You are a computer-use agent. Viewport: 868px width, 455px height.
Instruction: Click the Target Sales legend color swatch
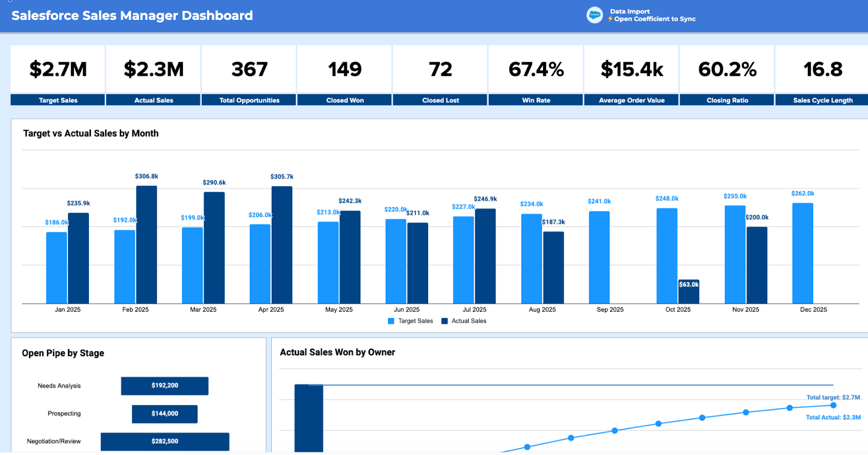pyautogui.click(x=391, y=321)
